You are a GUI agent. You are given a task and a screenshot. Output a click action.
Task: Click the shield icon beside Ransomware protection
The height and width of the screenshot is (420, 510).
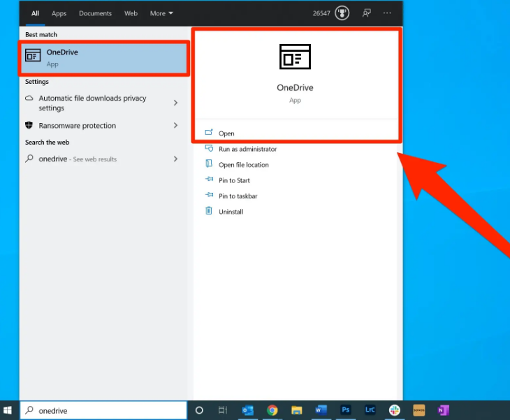(29, 125)
